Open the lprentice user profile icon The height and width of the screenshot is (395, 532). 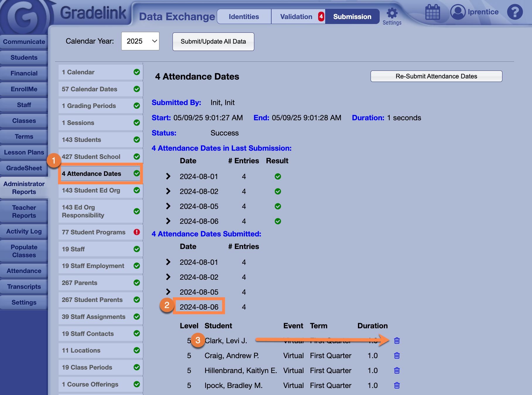(x=458, y=12)
